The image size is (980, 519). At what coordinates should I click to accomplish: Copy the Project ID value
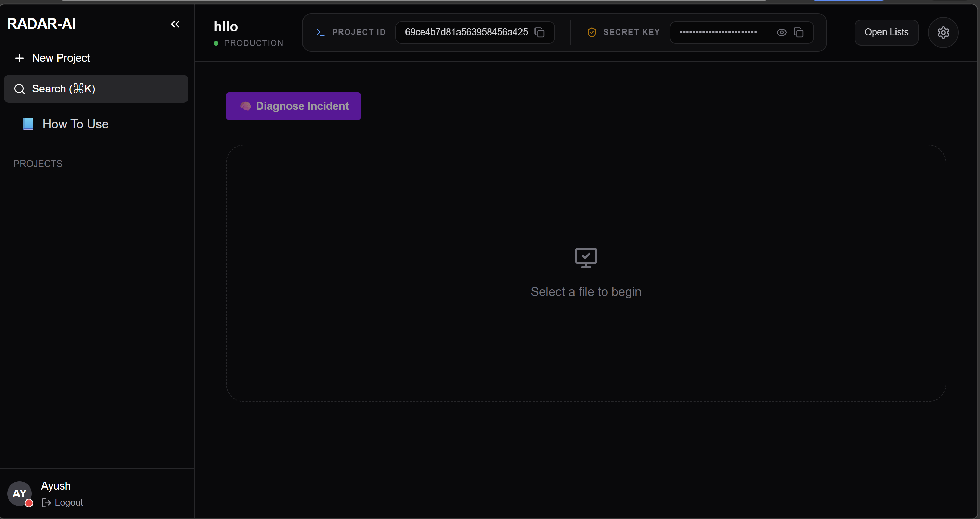540,33
